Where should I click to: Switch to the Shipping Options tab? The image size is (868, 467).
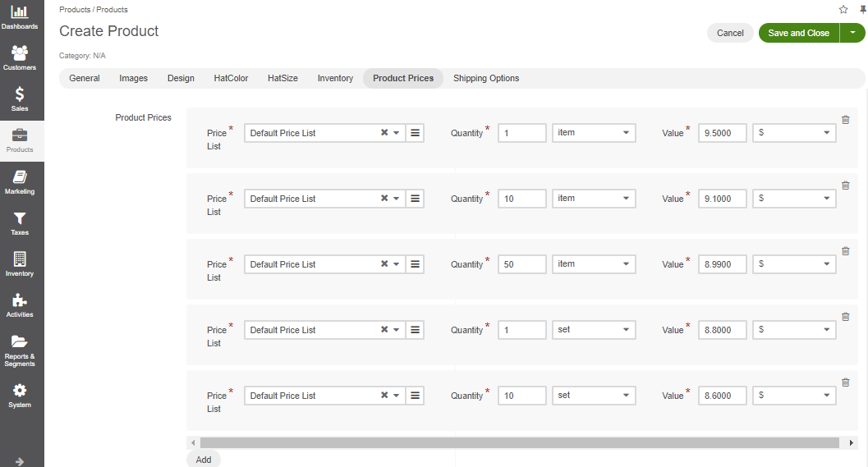(x=486, y=78)
